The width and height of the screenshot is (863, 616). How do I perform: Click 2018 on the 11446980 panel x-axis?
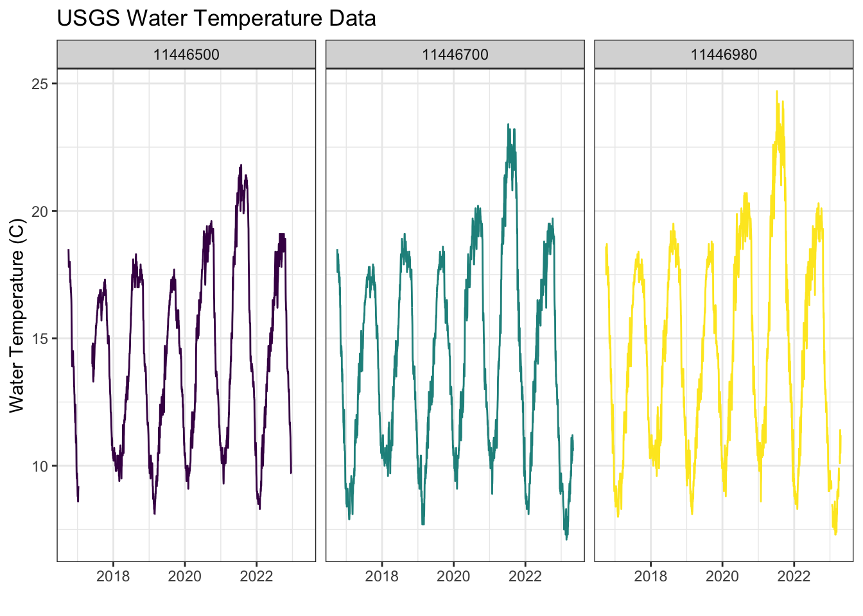tap(650, 576)
